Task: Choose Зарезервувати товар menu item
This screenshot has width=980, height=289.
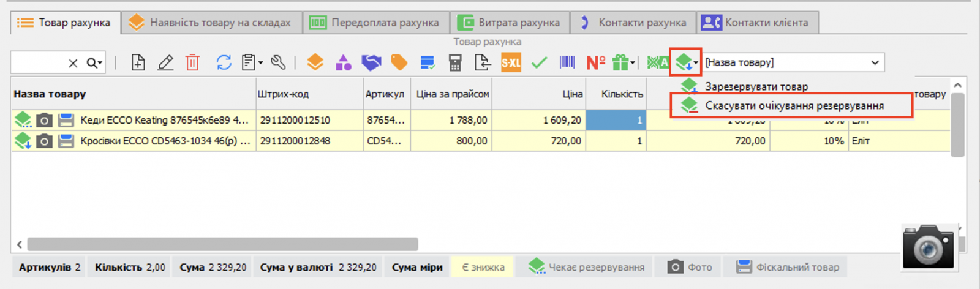Action: pos(756,86)
